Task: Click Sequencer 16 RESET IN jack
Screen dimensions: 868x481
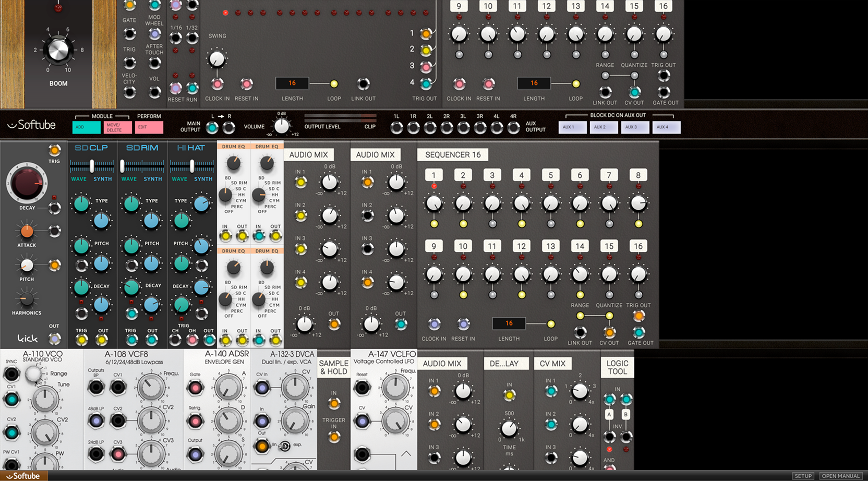Action: (x=463, y=324)
